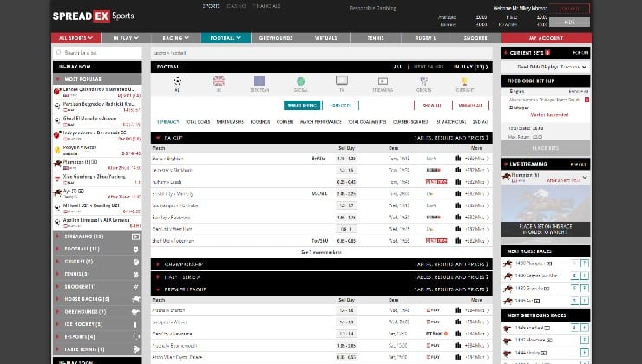Switch to Spread Betting mode
642x364 pixels.
[302, 106]
